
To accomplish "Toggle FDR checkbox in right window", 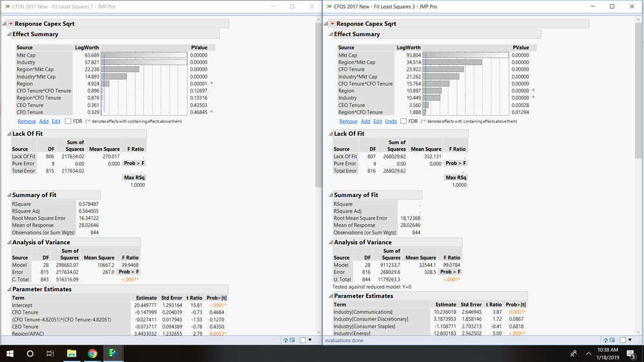I will coord(404,121).
